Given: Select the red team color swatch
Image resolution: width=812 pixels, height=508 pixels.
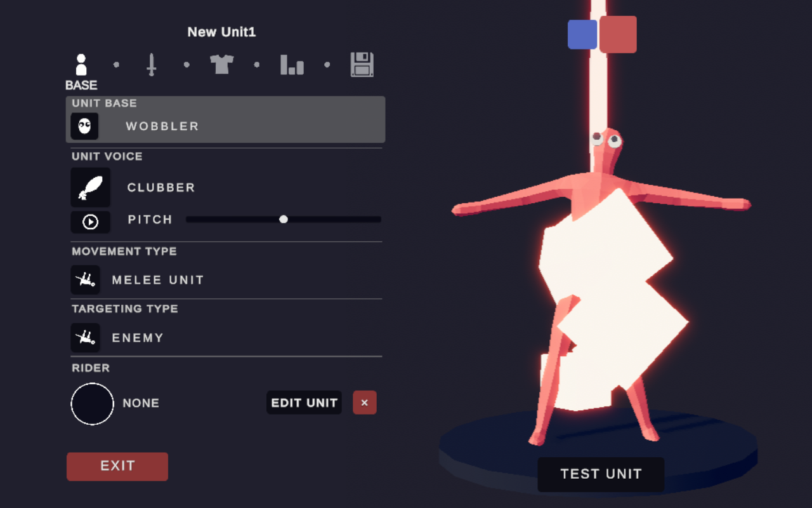Looking at the screenshot, I should coord(618,34).
